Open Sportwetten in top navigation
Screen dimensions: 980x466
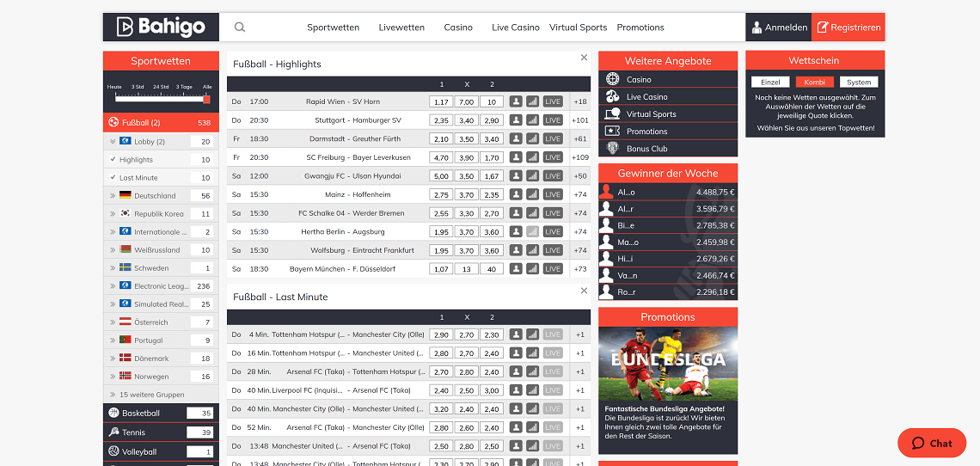click(334, 27)
